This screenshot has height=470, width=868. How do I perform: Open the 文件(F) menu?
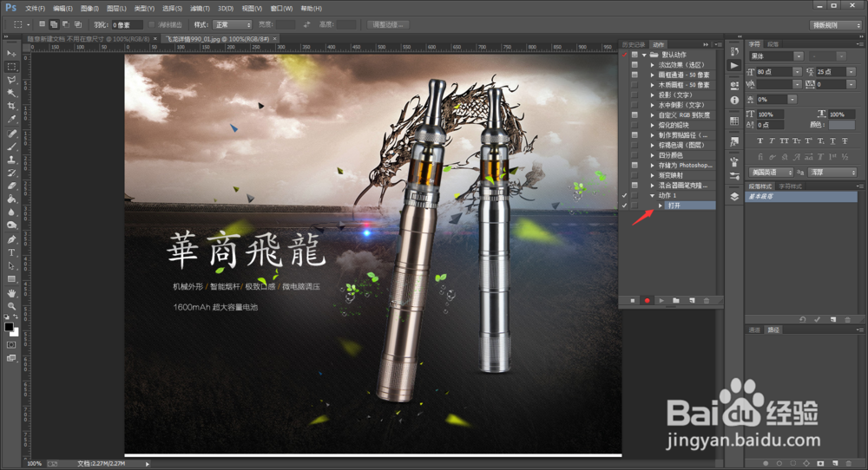point(35,9)
